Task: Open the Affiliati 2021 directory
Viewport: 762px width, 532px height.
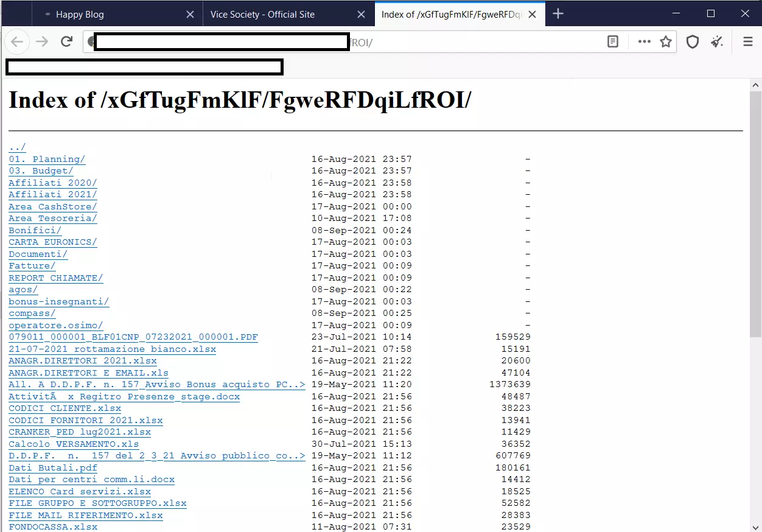Action: pos(52,194)
